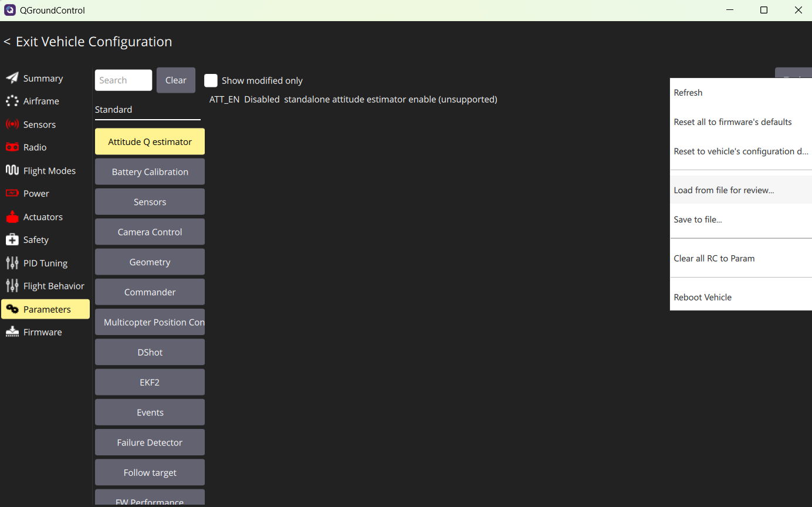Click the red Actuators icon
The width and height of the screenshot is (812, 507).
(12, 217)
